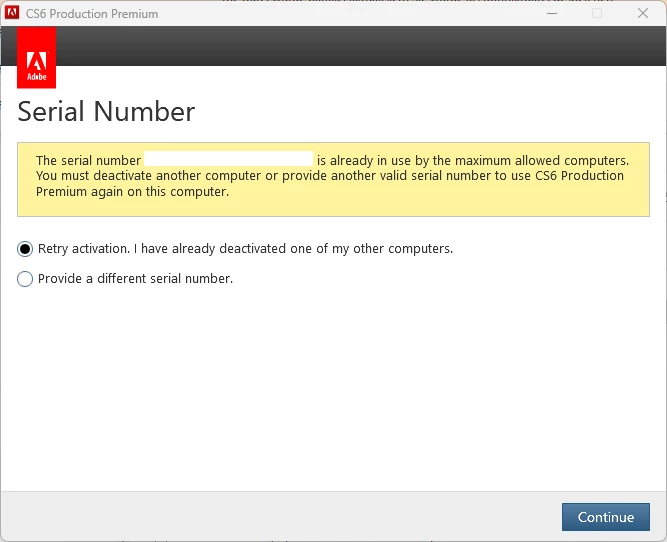The image size is (667, 542).
Task: Click the Continue button
Action: (x=605, y=517)
